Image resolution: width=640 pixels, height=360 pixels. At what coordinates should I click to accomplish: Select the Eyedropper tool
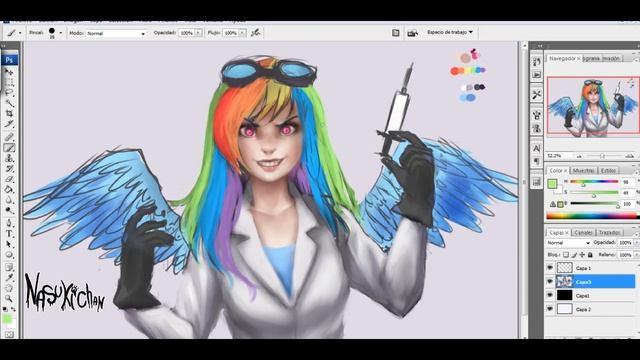point(9,278)
